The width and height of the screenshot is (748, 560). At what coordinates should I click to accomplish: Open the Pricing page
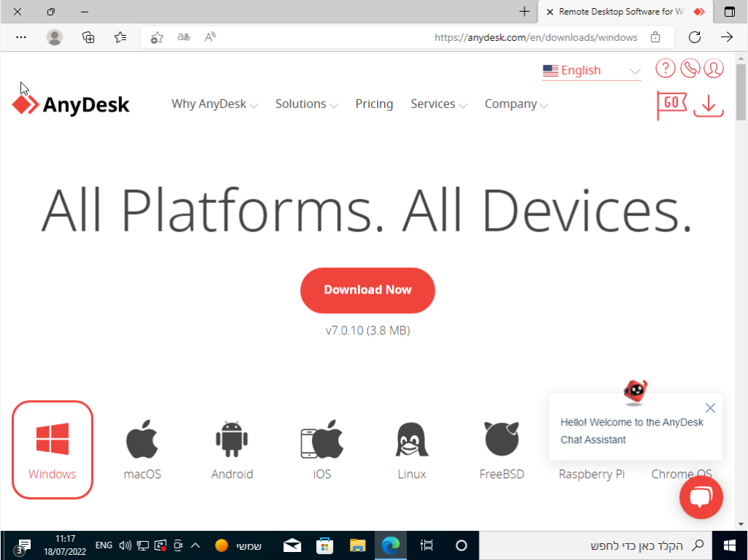coord(374,104)
